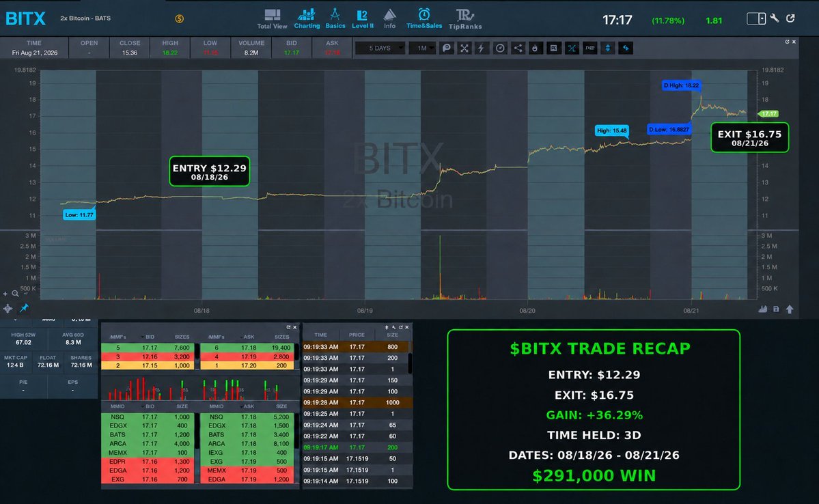
Task: Open the TipRanks tab
Action: click(x=465, y=19)
